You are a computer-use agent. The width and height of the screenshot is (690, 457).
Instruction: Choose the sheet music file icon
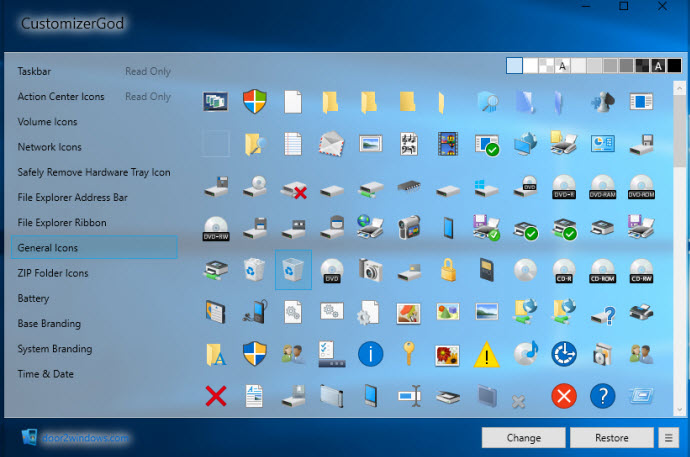click(409, 144)
